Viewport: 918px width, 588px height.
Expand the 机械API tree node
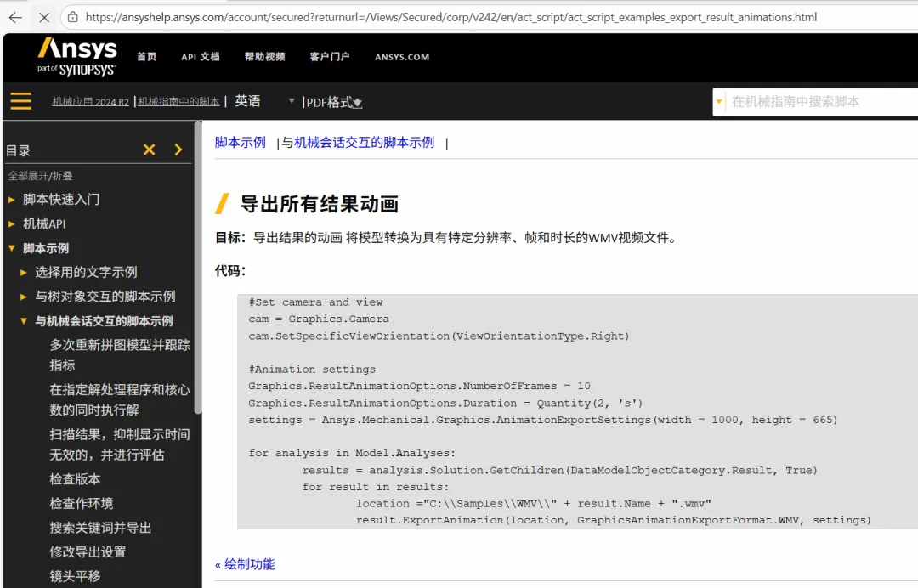tap(11, 224)
